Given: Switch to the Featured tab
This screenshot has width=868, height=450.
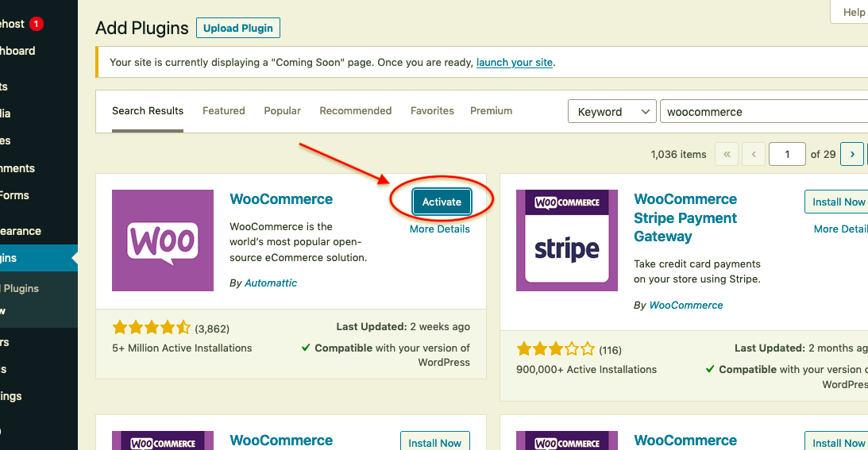Looking at the screenshot, I should pos(224,110).
